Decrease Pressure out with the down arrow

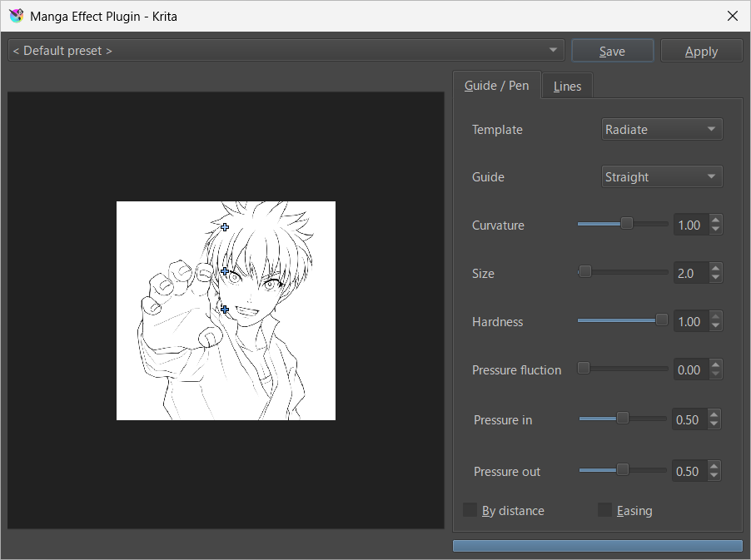coord(714,476)
